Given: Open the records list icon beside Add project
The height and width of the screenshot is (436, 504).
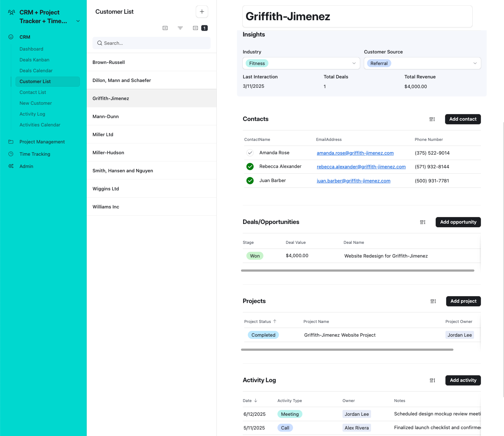Looking at the screenshot, I should (x=433, y=301).
